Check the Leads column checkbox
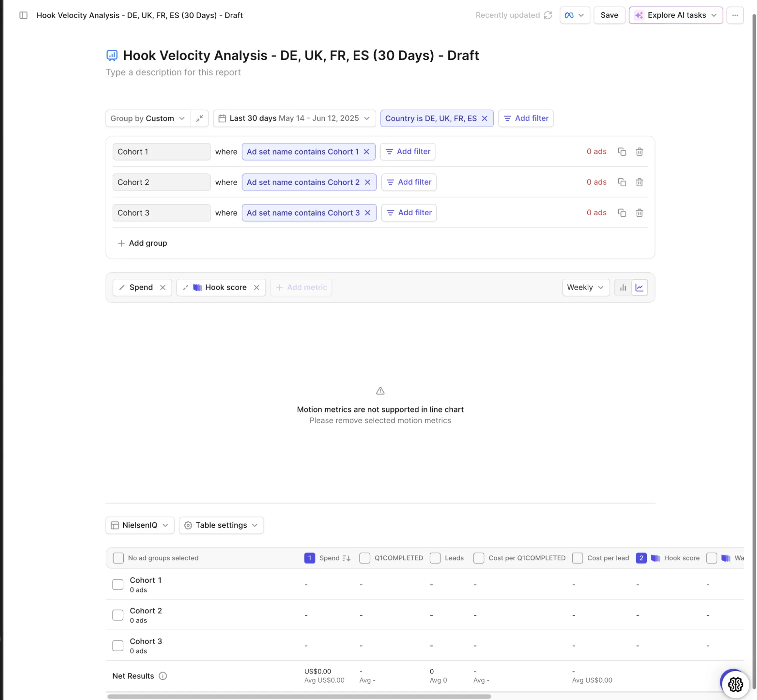Image resolution: width=757 pixels, height=700 pixels. 435,558
